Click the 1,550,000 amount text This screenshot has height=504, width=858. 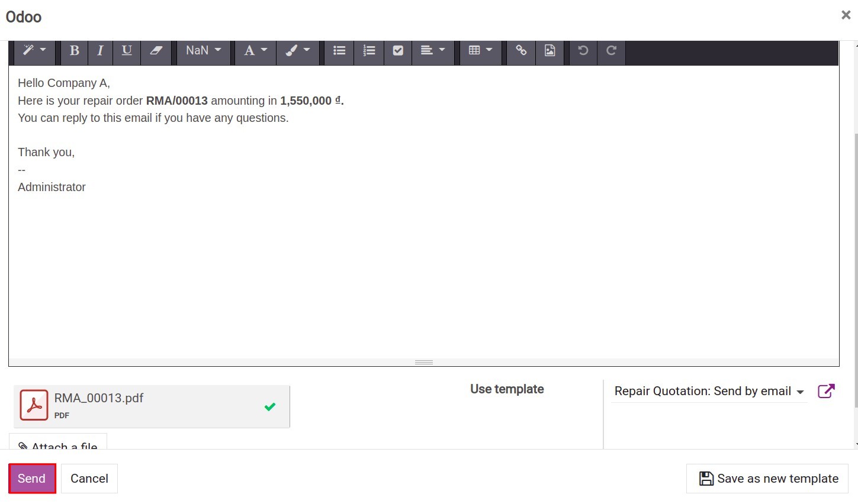[306, 101]
